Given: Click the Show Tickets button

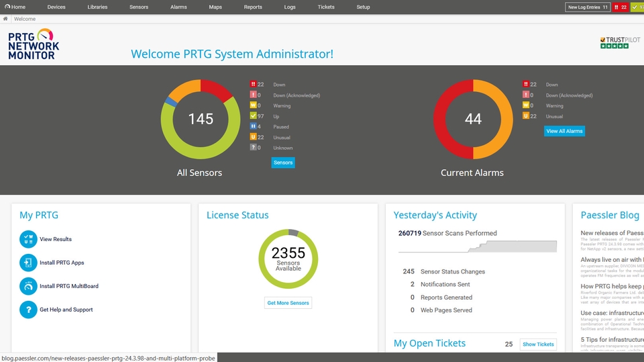Looking at the screenshot, I should [x=538, y=344].
